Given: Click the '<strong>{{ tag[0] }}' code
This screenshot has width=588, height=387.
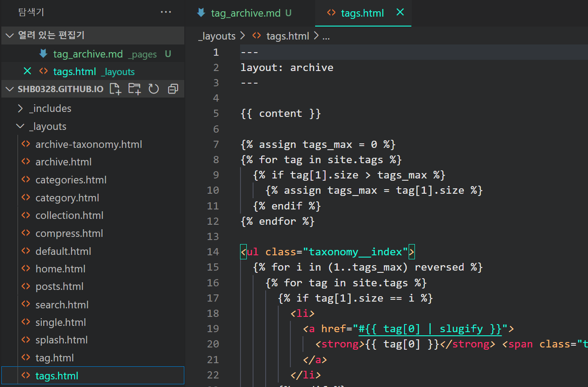Looking at the screenshot, I should (x=377, y=344).
